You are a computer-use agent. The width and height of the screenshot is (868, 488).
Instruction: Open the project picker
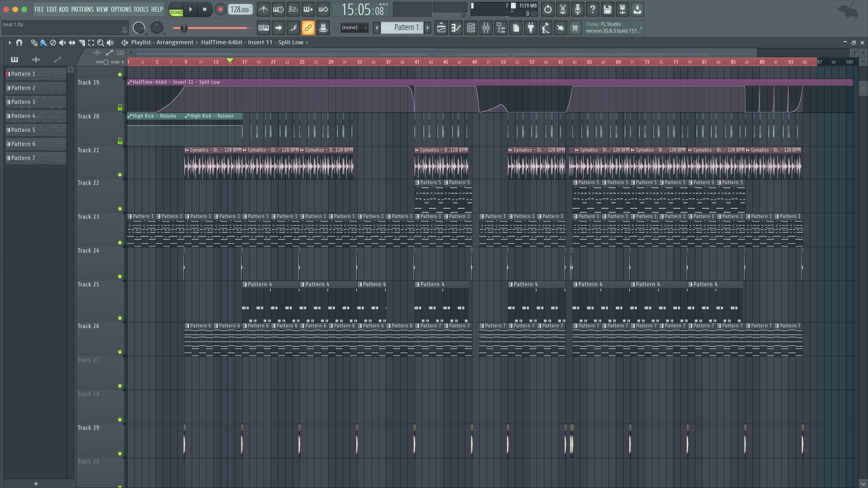[x=516, y=28]
